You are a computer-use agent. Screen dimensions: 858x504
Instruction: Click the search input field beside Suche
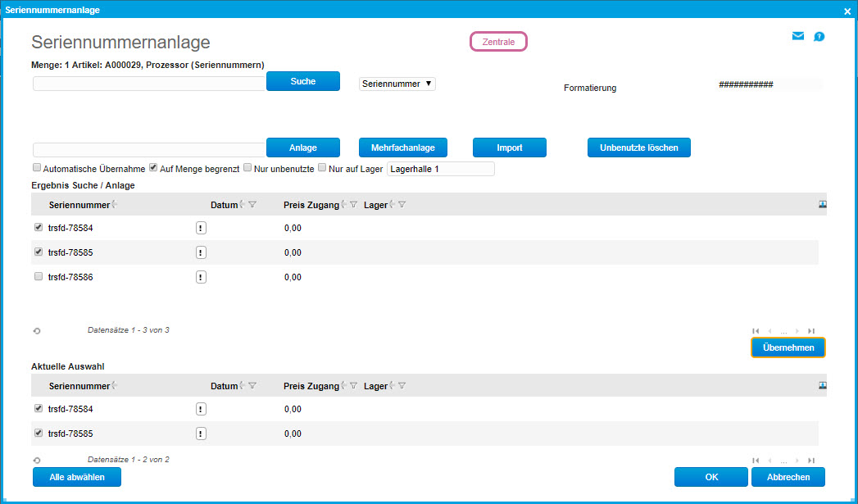149,84
